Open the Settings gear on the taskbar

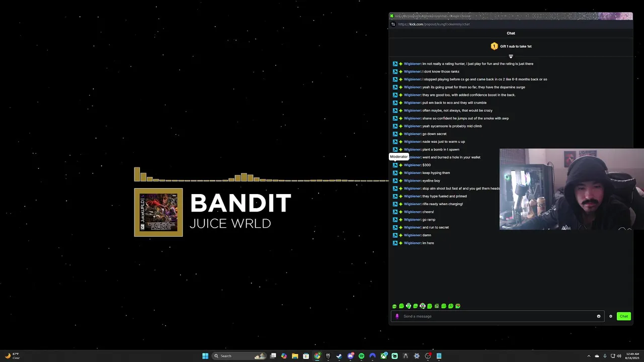click(x=417, y=356)
